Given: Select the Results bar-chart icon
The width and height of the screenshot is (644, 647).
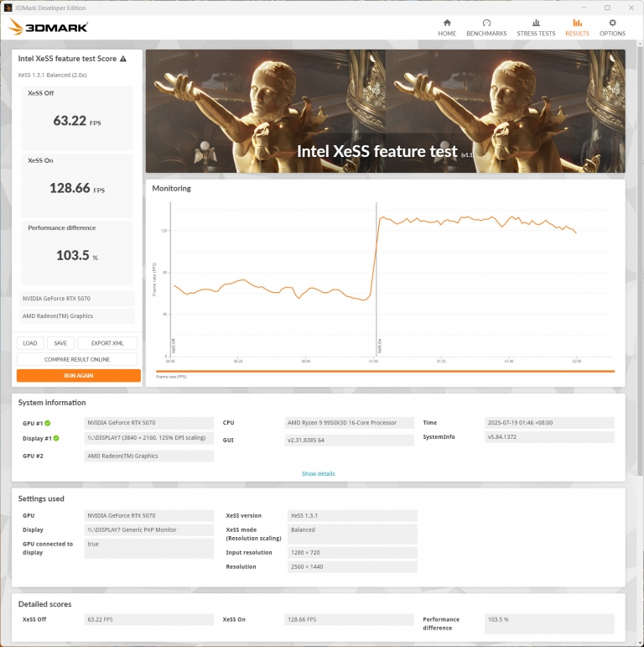Looking at the screenshot, I should click(x=577, y=23).
